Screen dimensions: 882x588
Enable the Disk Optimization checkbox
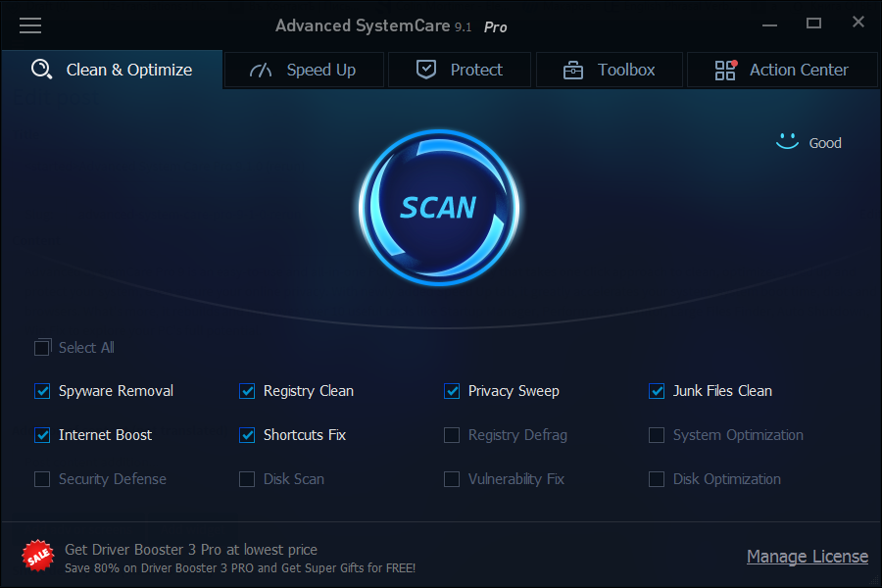pos(657,479)
